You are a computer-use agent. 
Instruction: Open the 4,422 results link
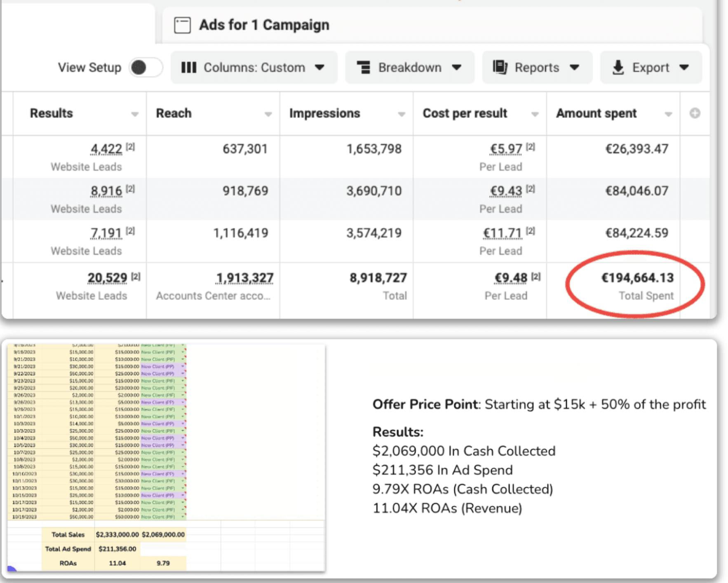click(x=106, y=149)
